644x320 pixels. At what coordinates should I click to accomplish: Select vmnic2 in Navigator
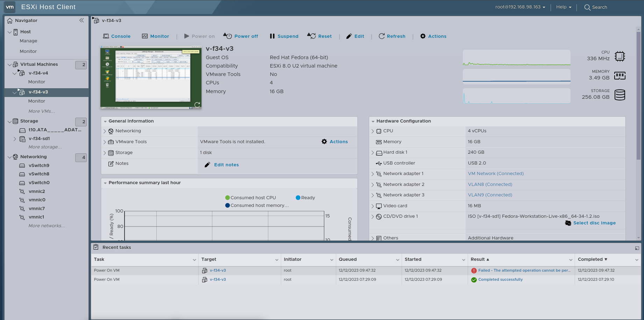(37, 191)
